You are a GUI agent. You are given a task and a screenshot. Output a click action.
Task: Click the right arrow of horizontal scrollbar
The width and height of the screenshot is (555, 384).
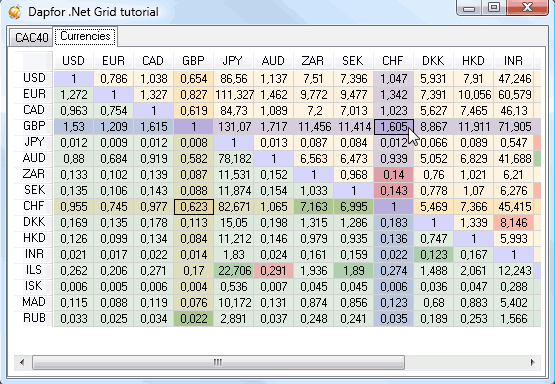(532, 362)
